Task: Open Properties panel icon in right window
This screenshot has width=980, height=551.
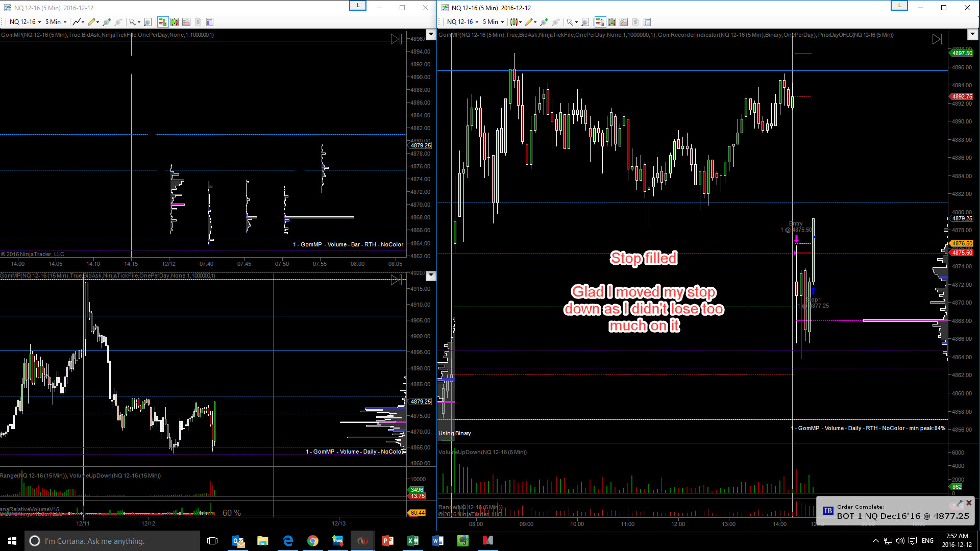Action: [647, 22]
